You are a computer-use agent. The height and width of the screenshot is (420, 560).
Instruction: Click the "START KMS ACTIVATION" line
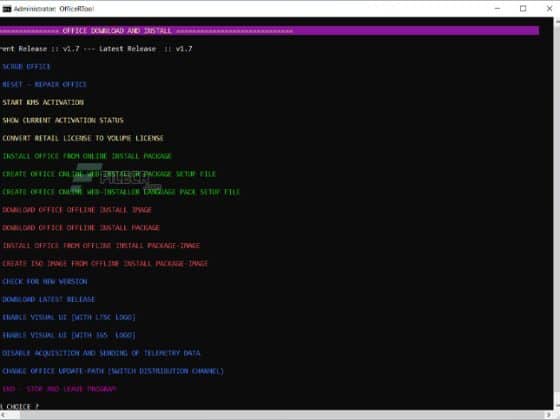pyautogui.click(x=43, y=102)
